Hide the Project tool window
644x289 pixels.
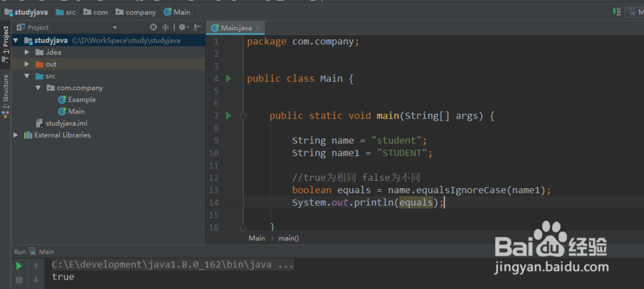[198, 28]
